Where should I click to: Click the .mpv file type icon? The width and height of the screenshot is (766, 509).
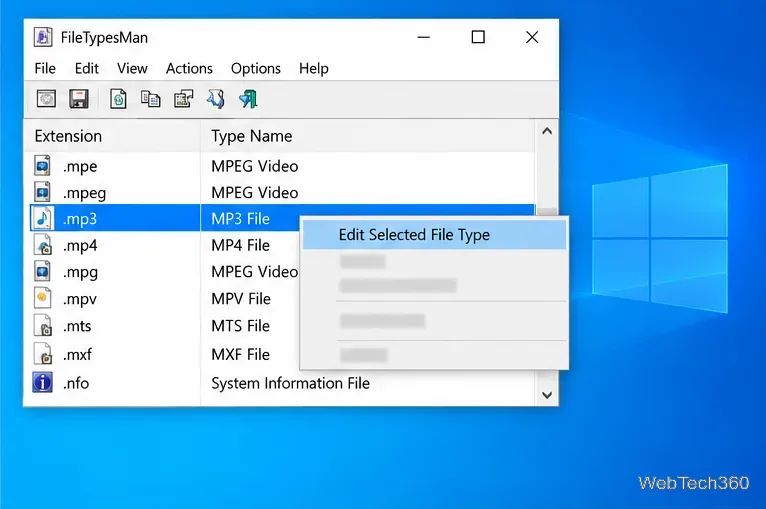click(43, 298)
